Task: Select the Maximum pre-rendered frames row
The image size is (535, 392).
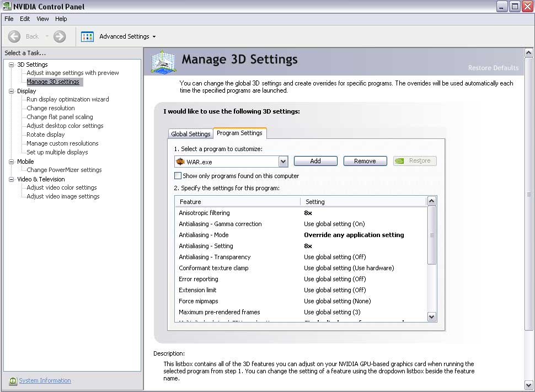Action: point(301,312)
